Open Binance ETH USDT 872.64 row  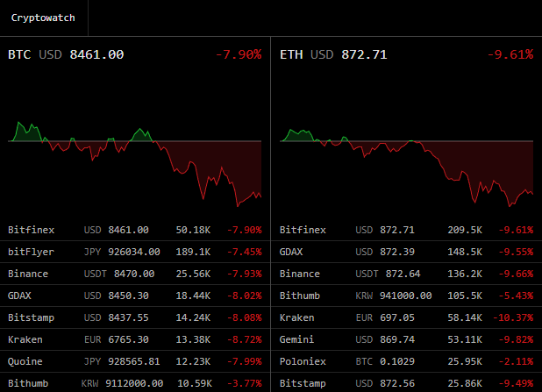pos(407,274)
